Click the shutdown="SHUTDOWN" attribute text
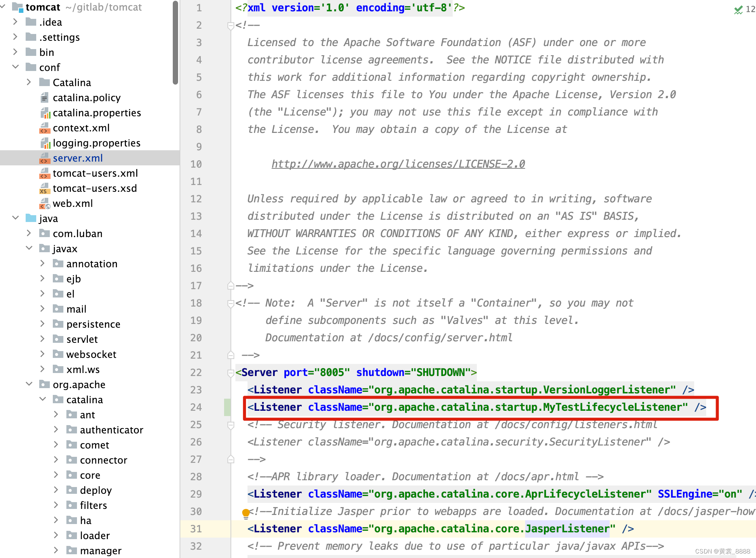The width and height of the screenshot is (756, 558). point(413,373)
